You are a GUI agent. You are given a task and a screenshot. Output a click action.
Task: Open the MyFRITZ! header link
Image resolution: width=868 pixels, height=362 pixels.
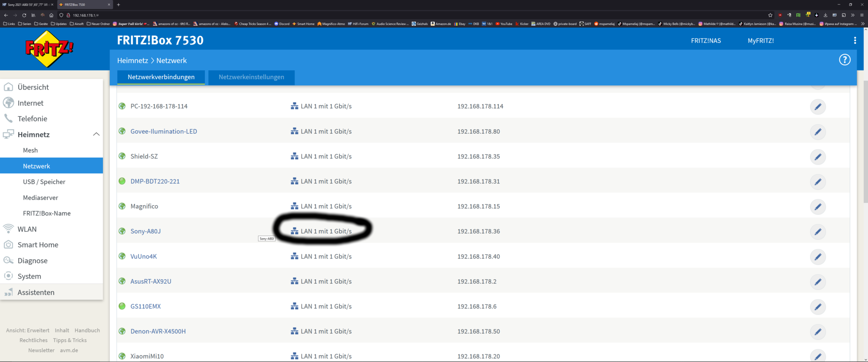click(x=760, y=41)
